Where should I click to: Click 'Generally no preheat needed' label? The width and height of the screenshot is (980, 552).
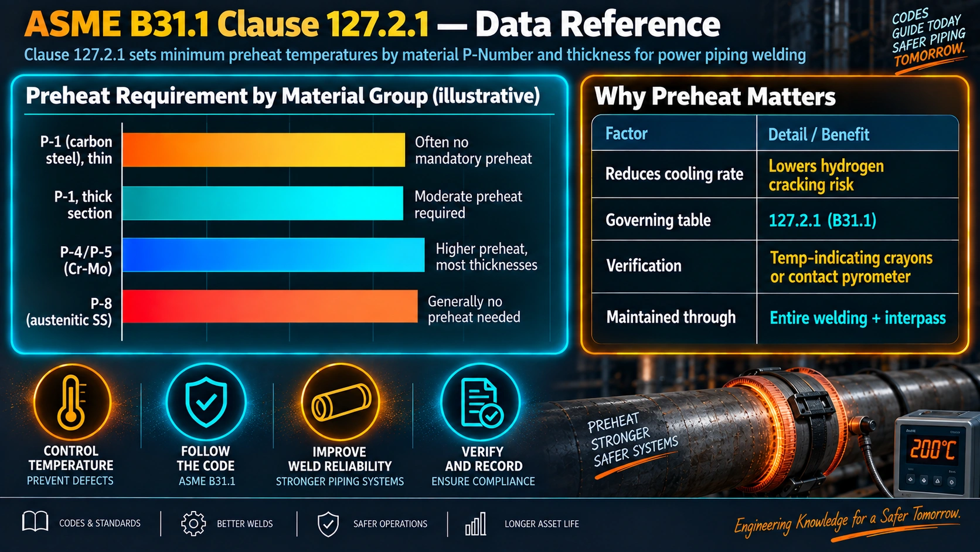pyautogui.click(x=474, y=309)
